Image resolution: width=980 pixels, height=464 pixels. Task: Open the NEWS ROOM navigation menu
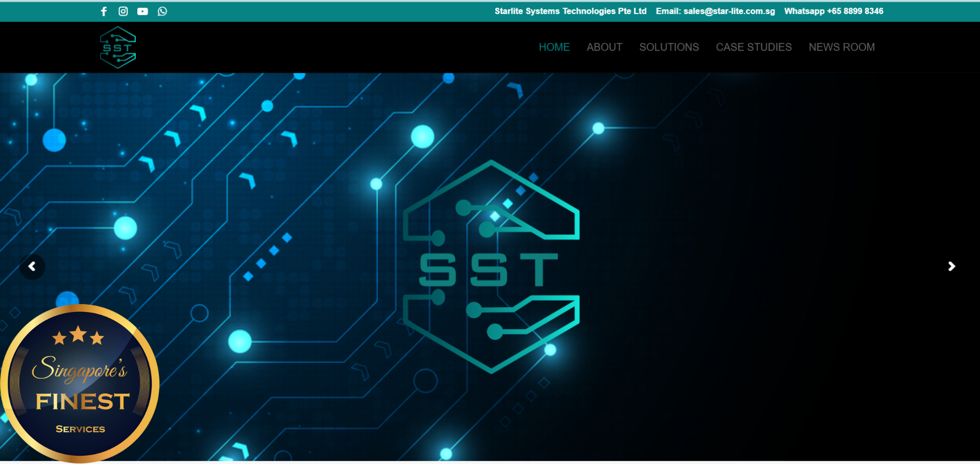coord(841,47)
